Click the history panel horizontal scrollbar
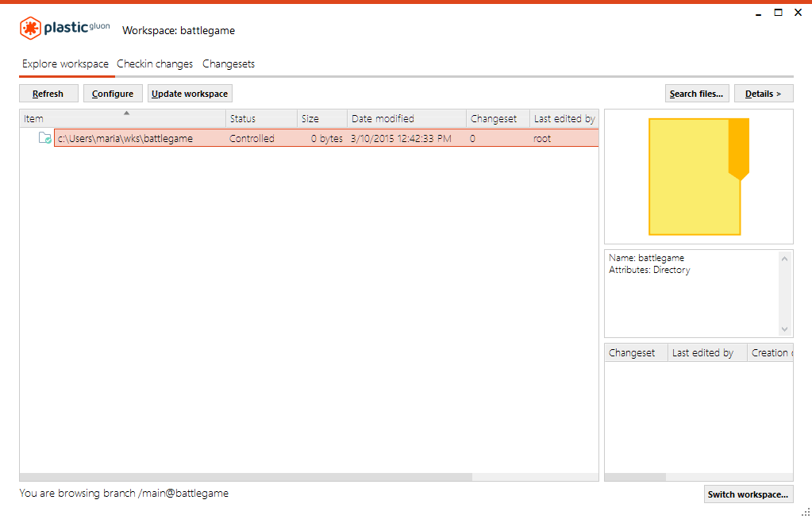Viewport: 812px width, 519px height. pos(636,476)
